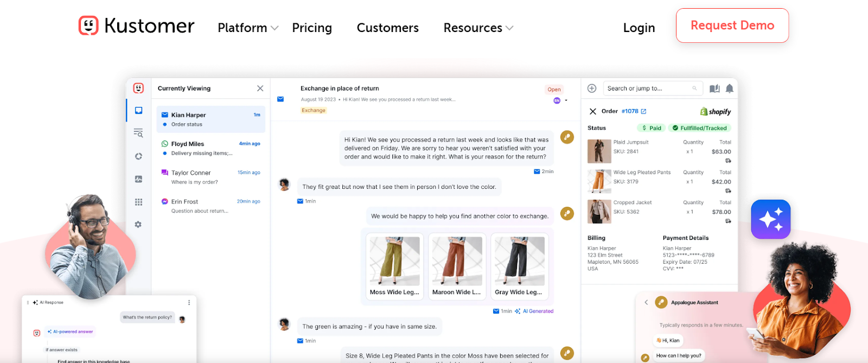Close the Order #1078 panel
This screenshot has width=868, height=363.
click(x=592, y=111)
